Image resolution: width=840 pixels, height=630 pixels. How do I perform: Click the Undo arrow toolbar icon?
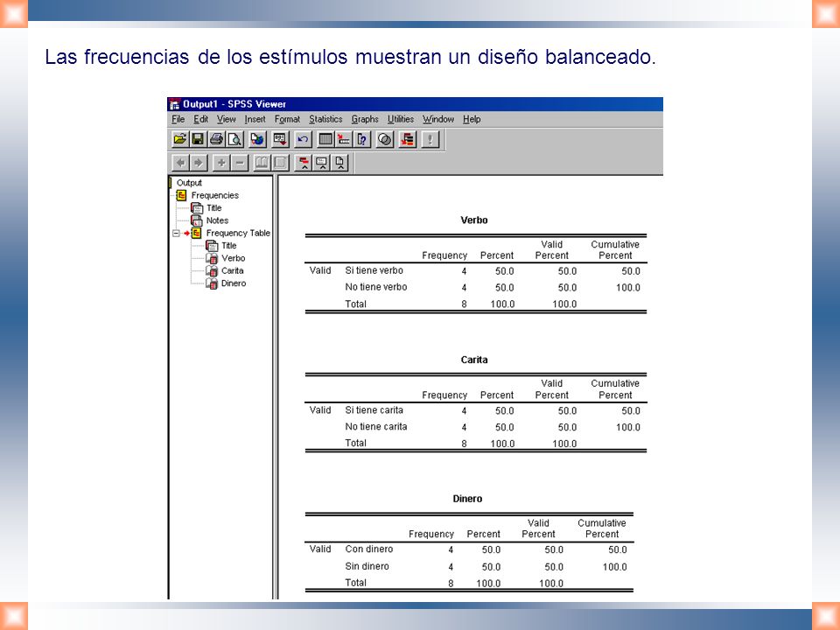pyautogui.click(x=303, y=139)
